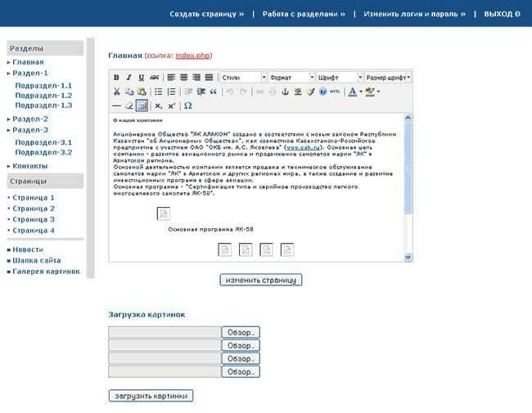Open Подраздел-1.2
This screenshot has width=532, height=413.
(x=43, y=96)
